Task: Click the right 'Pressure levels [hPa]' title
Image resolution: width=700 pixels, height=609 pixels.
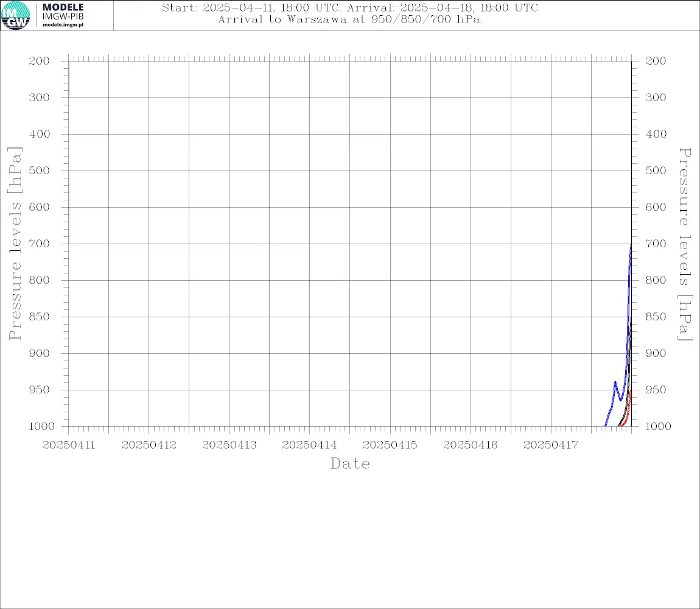Action: [x=685, y=244]
